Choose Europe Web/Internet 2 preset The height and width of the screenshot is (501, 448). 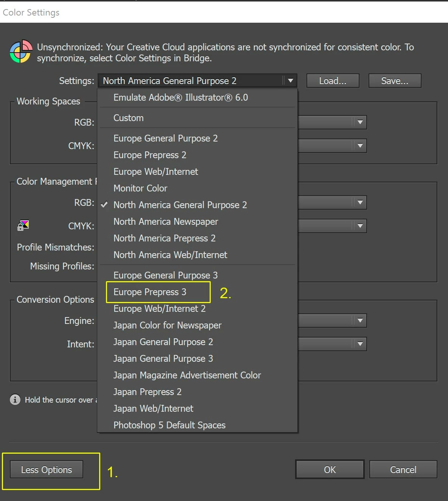click(197, 309)
